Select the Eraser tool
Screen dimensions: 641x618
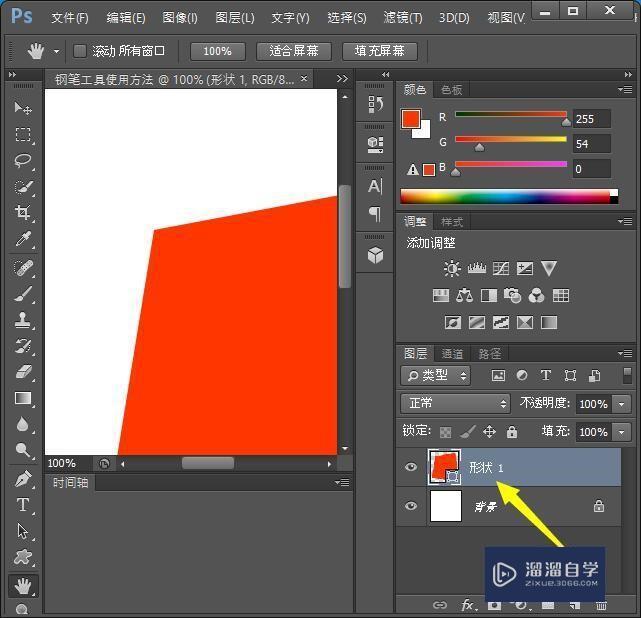pyautogui.click(x=23, y=372)
